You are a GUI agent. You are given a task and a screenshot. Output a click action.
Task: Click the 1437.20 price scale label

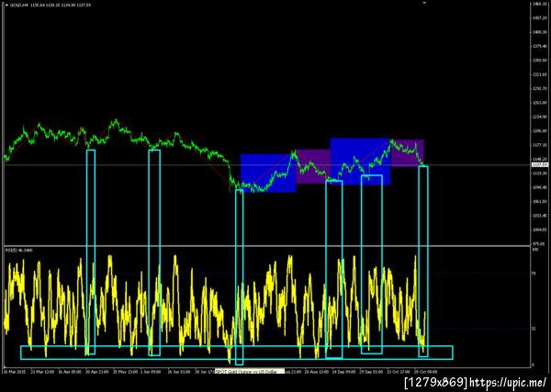tap(539, 17)
